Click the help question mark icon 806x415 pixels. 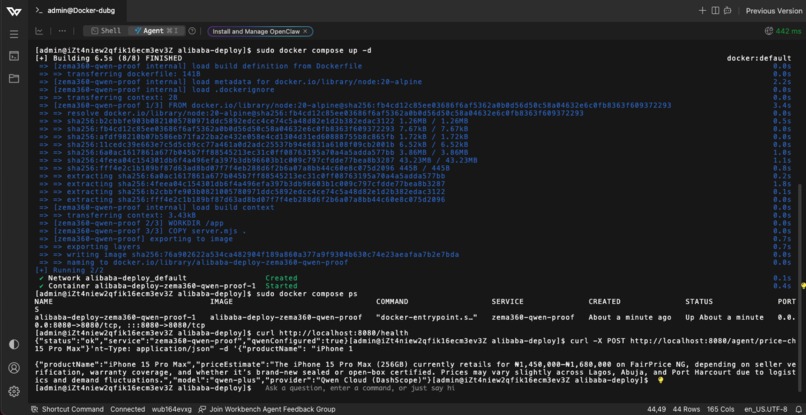point(193,31)
